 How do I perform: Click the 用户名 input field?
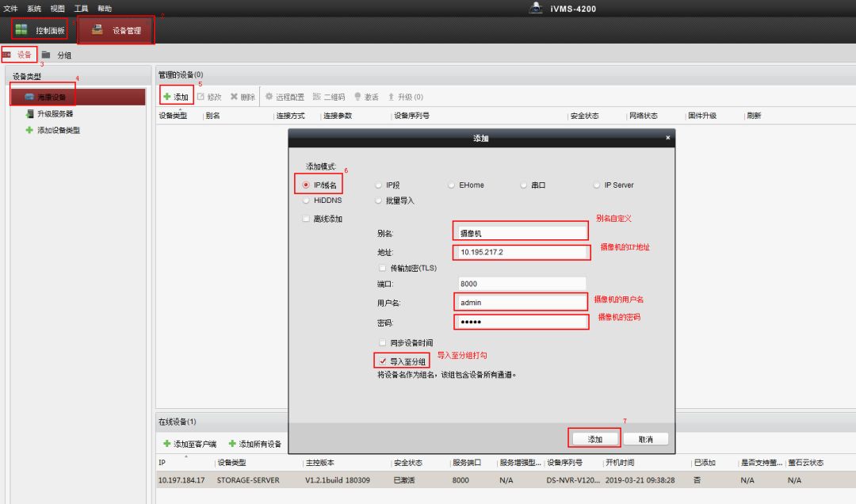[x=521, y=302]
